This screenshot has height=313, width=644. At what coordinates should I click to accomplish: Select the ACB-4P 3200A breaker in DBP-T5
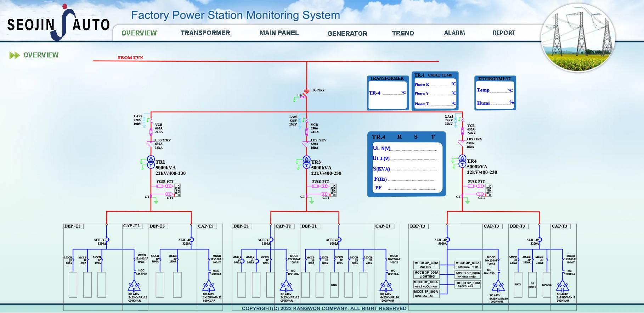[x=191, y=240]
